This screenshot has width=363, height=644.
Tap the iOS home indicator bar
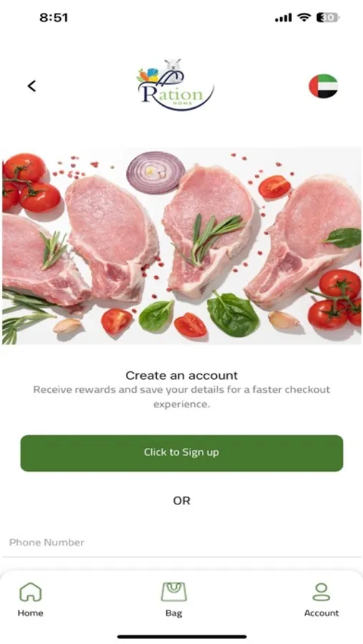tap(182, 637)
